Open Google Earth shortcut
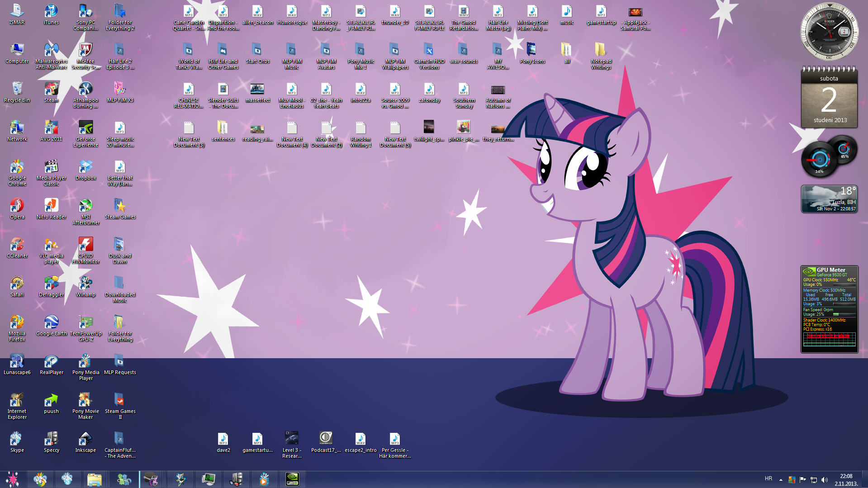The width and height of the screenshot is (868, 488). (x=51, y=326)
